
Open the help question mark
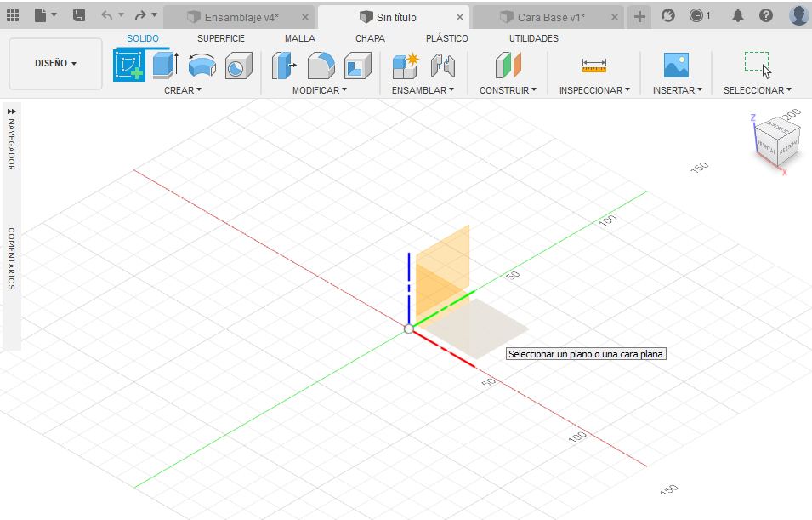click(766, 15)
